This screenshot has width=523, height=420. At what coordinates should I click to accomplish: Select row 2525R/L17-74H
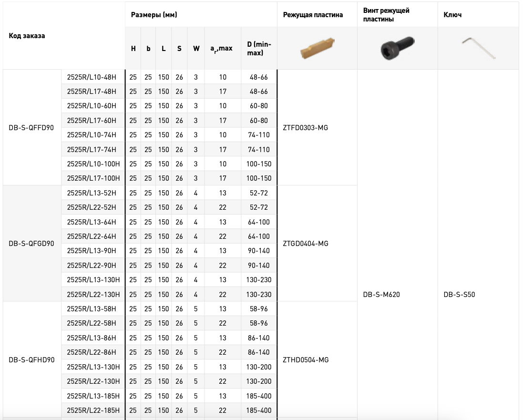coord(169,149)
